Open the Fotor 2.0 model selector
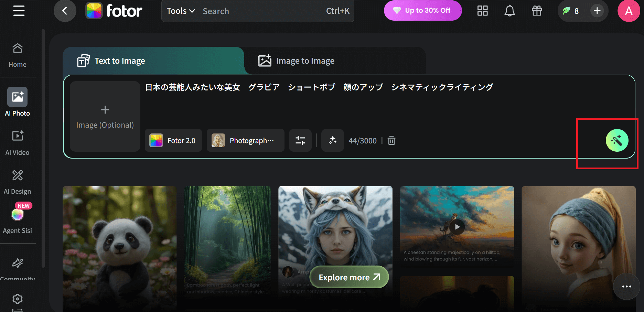Image resolution: width=644 pixels, height=312 pixels. click(173, 140)
